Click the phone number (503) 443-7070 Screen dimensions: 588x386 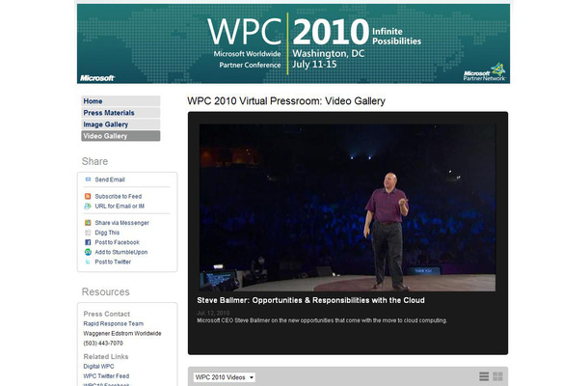(x=103, y=344)
